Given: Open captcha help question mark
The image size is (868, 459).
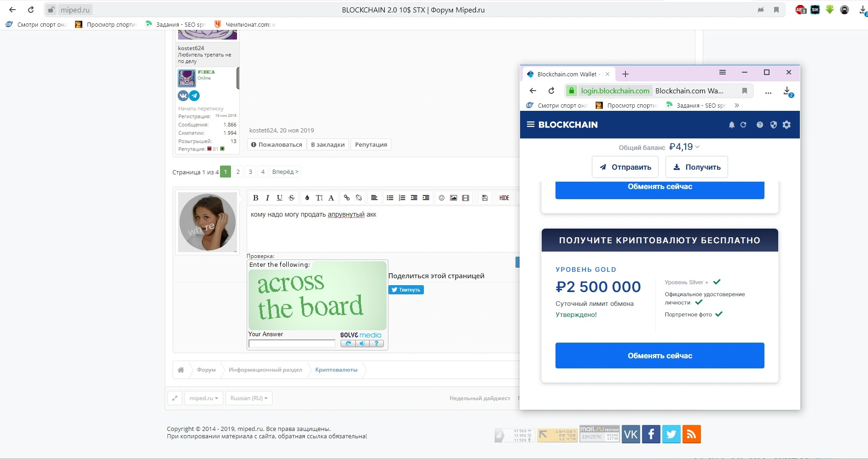Looking at the screenshot, I should click(x=376, y=344).
